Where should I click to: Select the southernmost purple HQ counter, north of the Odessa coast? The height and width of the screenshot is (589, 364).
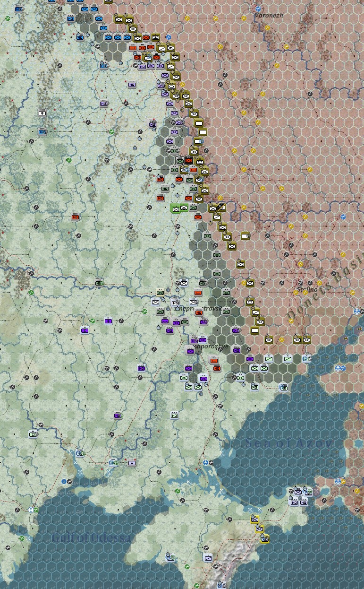(118, 415)
